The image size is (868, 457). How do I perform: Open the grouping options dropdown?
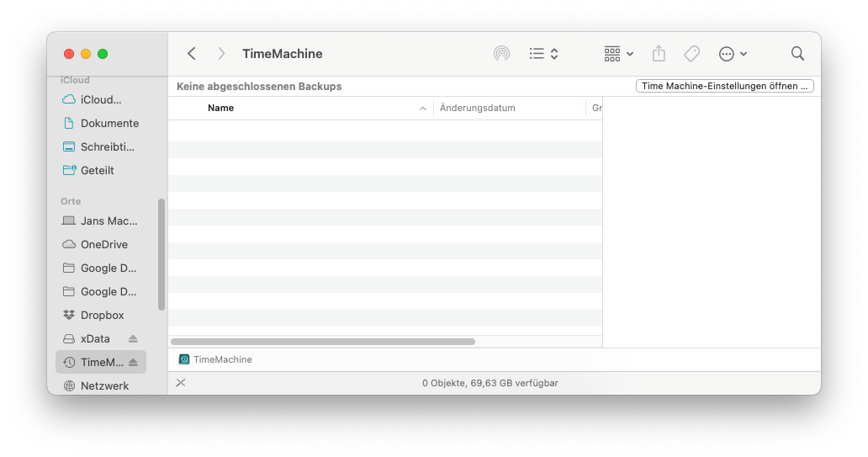(x=619, y=54)
